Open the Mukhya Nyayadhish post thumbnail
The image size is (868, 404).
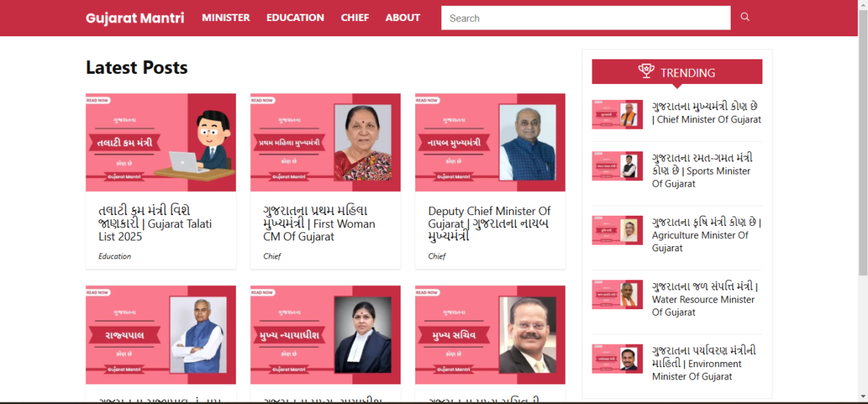tap(325, 334)
